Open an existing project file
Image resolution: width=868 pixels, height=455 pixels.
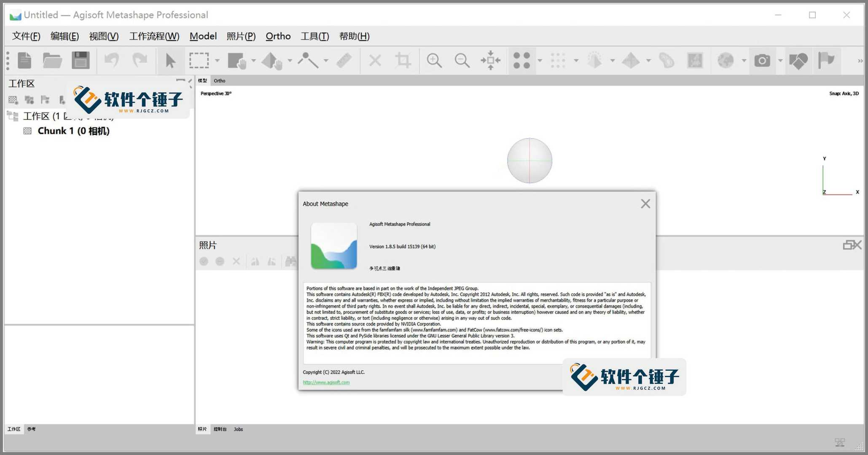[x=52, y=61]
